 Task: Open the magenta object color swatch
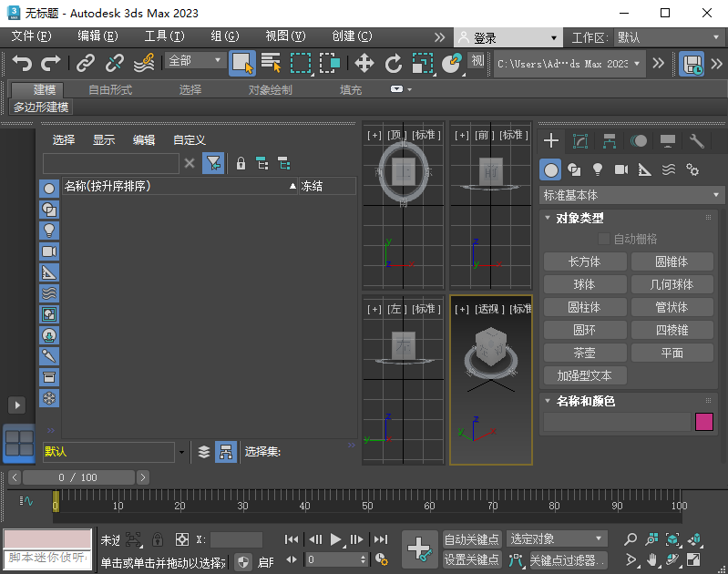703,422
